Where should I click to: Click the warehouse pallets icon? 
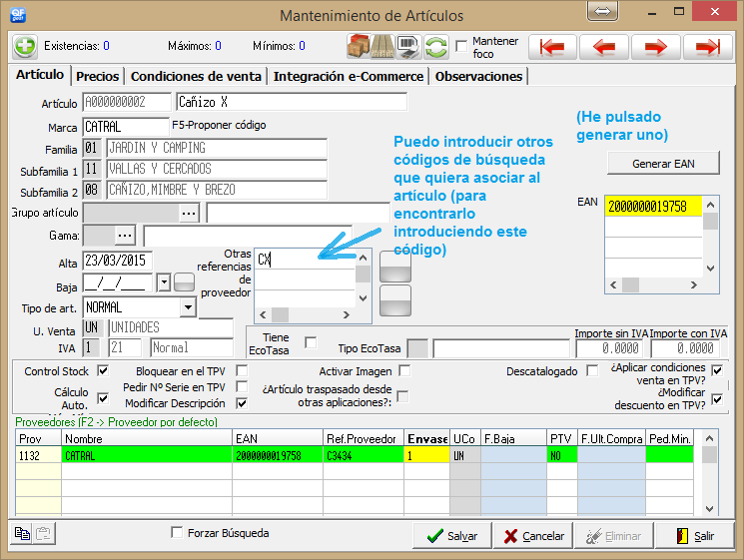[x=382, y=46]
